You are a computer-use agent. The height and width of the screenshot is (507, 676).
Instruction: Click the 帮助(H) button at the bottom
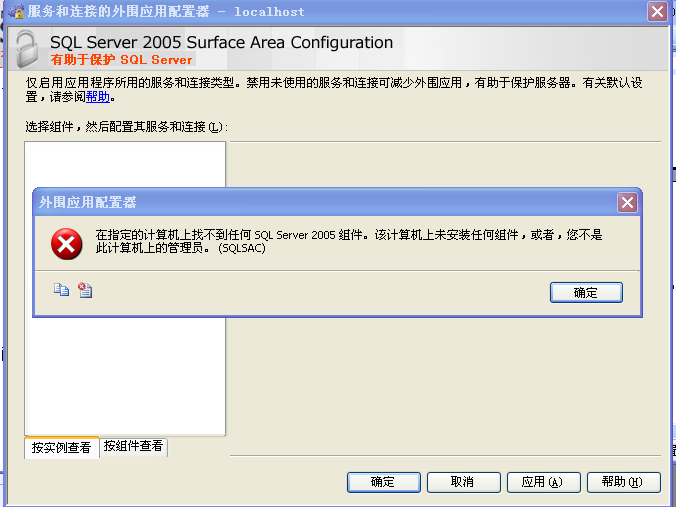pyautogui.click(x=623, y=482)
